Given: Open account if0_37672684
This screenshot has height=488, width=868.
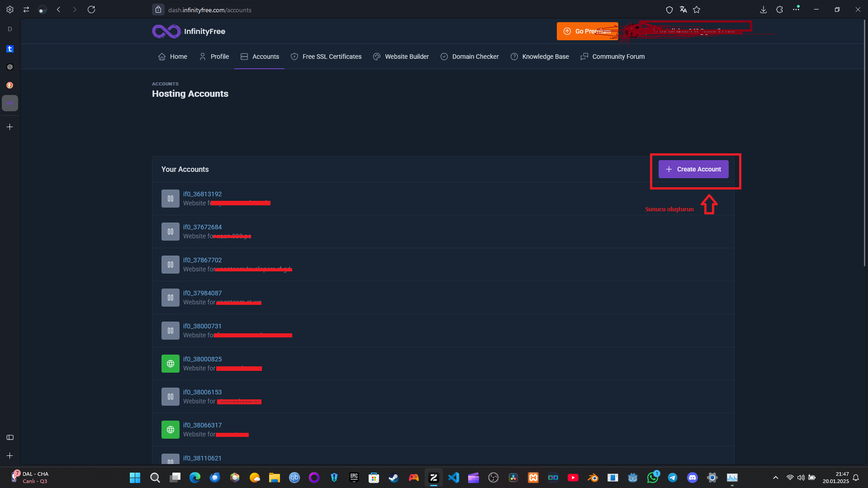Looking at the screenshot, I should point(202,227).
